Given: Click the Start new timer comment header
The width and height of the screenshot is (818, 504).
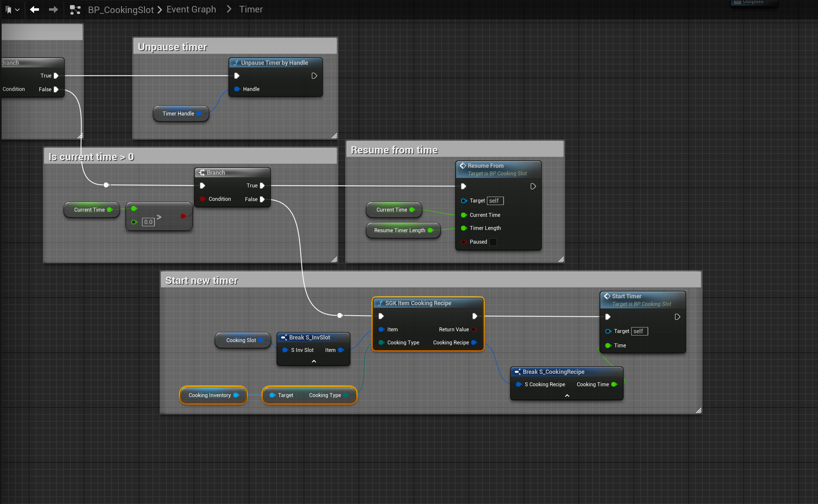Looking at the screenshot, I should (x=202, y=281).
